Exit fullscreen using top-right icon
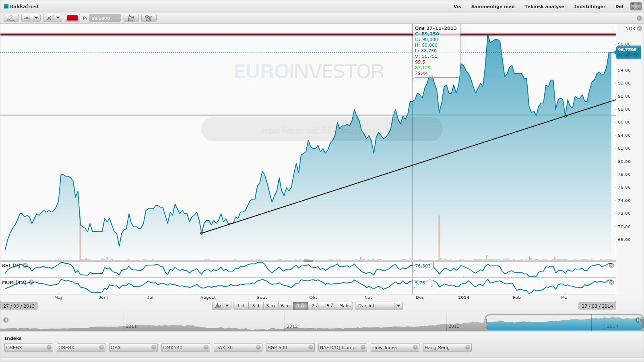644x362 pixels. click(x=636, y=6)
